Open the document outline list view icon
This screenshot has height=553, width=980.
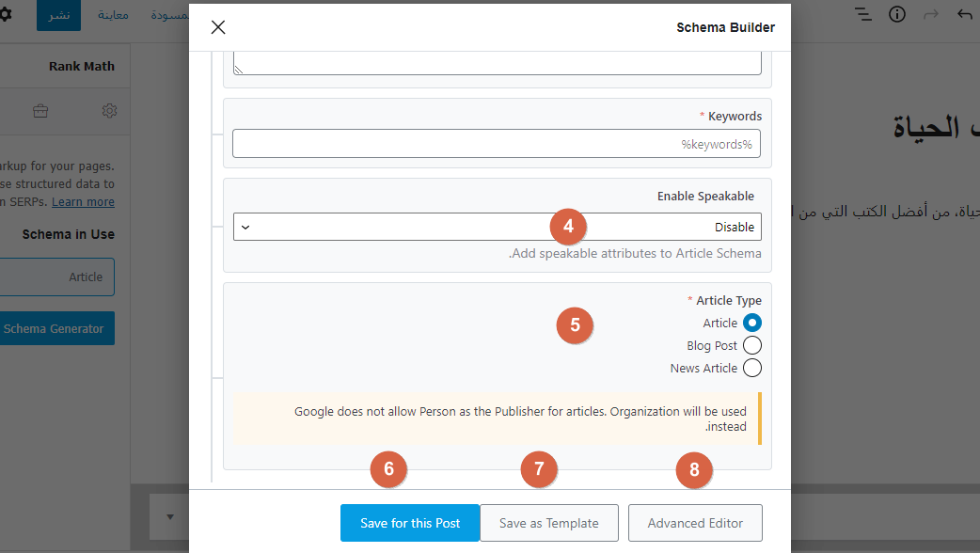click(862, 15)
